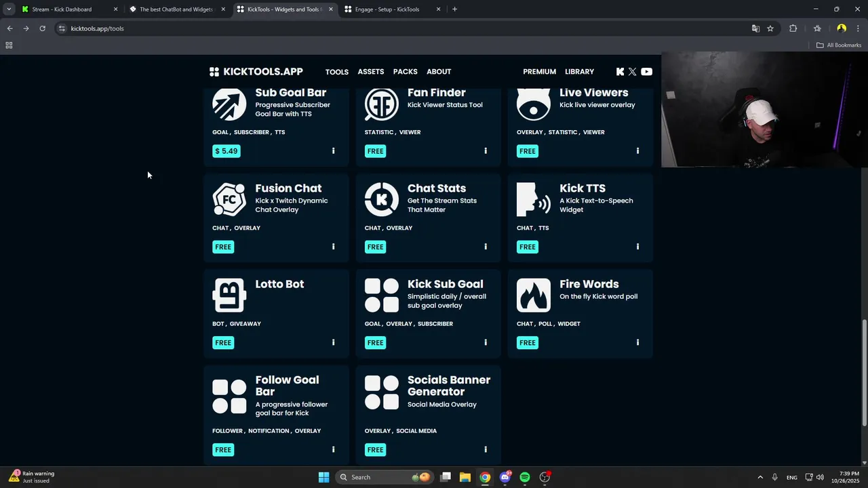Screen dimensions: 868x488
Task: Click FREE button on Socials Banner Generator card
Action: coord(376,449)
